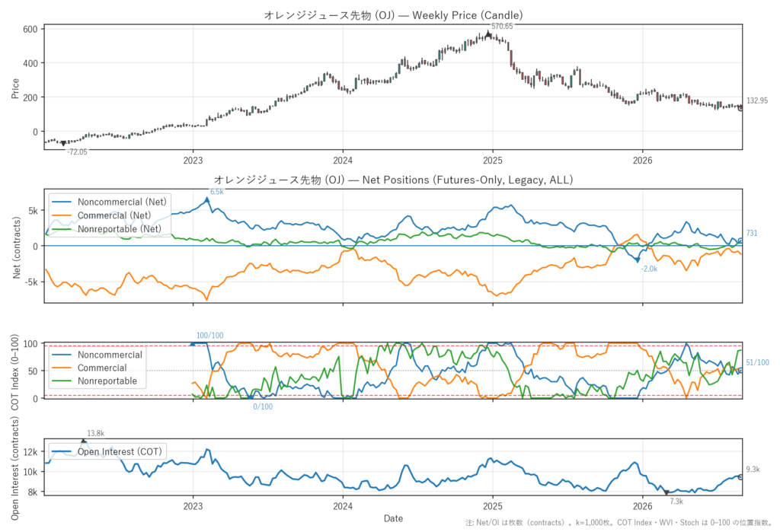
Task: Click the 570.65 price peak marker
Action: [488, 33]
